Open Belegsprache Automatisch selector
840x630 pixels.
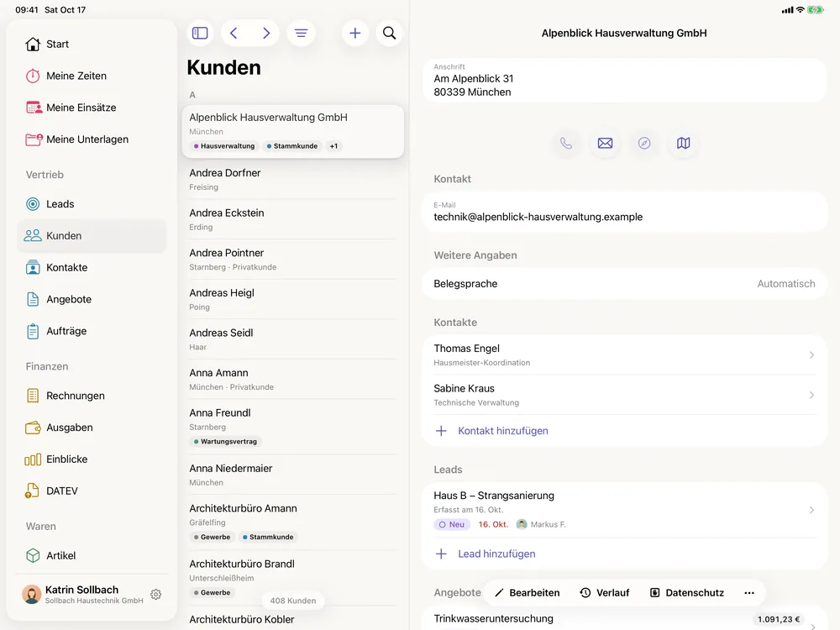click(624, 284)
